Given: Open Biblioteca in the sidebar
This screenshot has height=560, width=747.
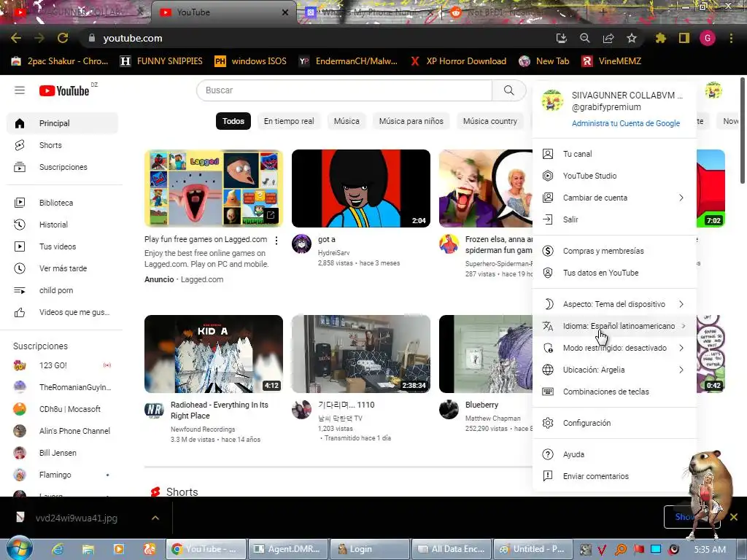Looking at the screenshot, I should pos(63,203).
